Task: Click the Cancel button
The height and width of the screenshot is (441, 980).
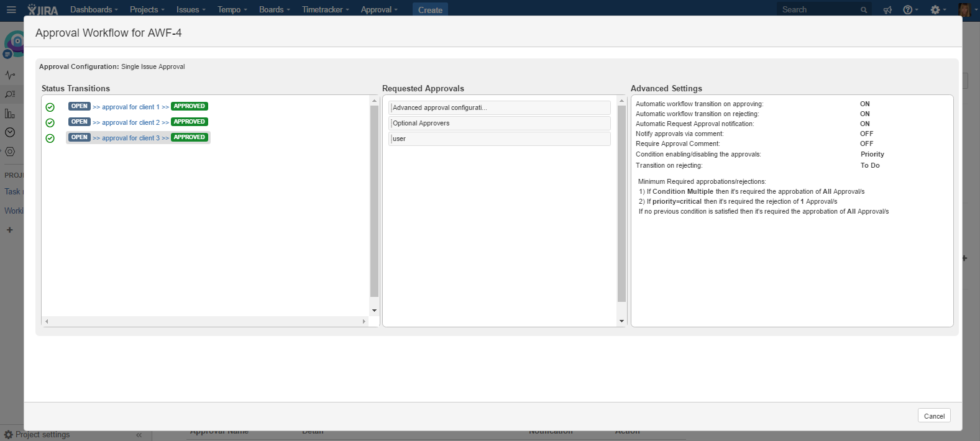Action: [x=933, y=416]
